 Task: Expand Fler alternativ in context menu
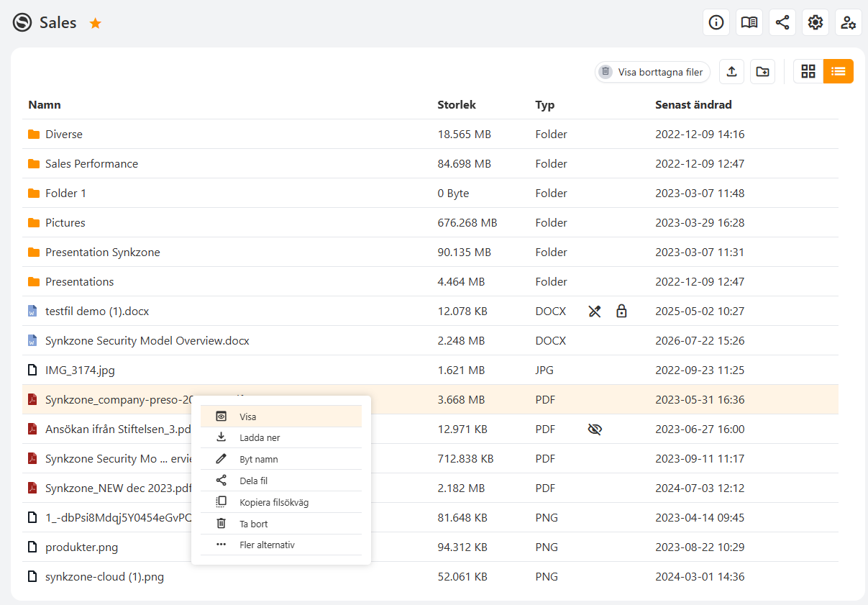pyautogui.click(x=281, y=545)
